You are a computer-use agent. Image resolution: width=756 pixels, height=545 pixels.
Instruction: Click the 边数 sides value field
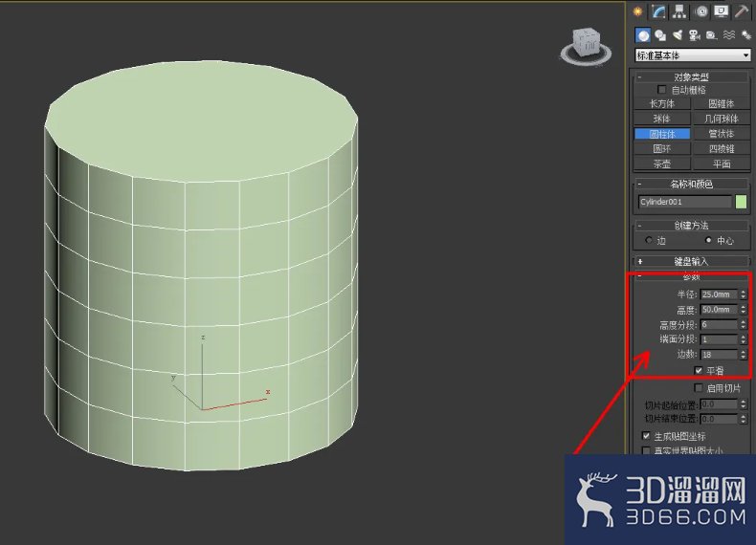coord(719,355)
